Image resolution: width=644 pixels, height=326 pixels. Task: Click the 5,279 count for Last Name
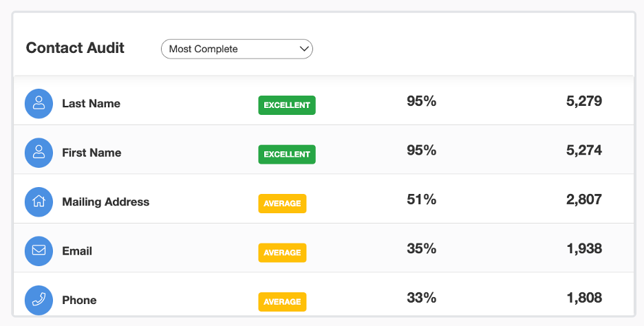pos(584,102)
